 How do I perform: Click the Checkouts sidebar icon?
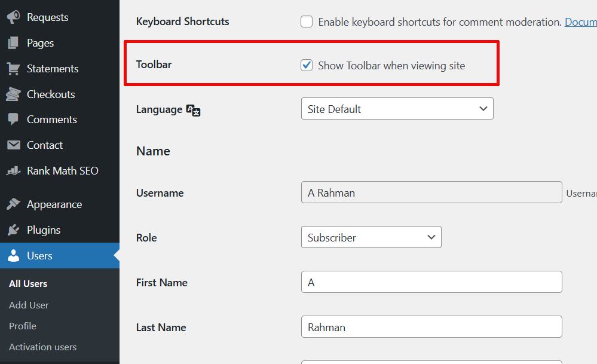coord(13,94)
